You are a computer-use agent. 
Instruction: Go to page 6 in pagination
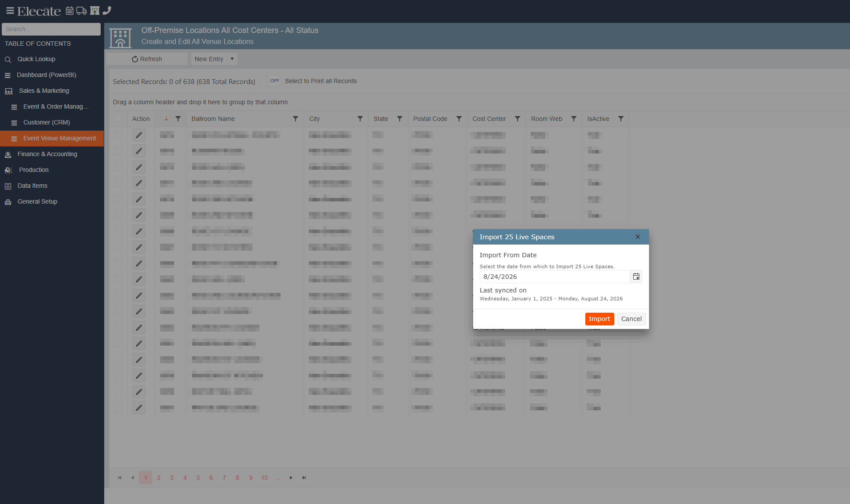point(211,478)
